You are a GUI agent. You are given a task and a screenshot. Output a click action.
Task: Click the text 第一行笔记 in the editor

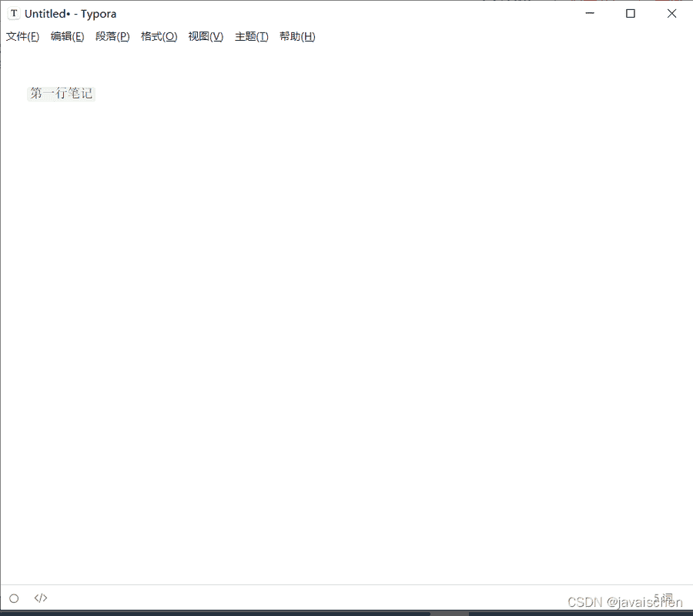tap(62, 93)
